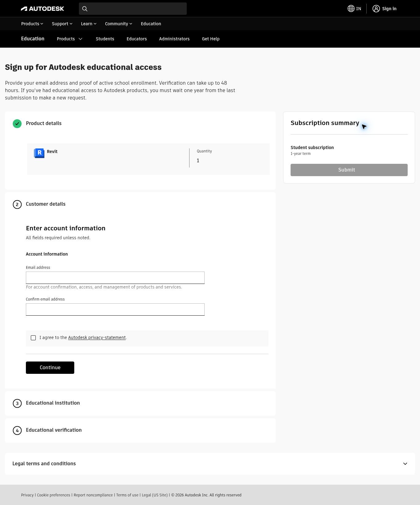Viewport: 420px width, 505px height.
Task: Focus the Email address field
Action: 115,278
